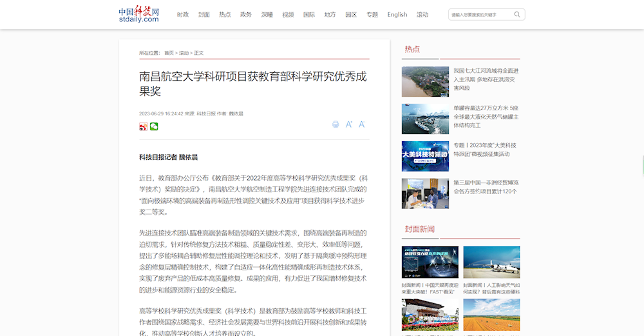Open the article about 七大江河流域 flood season

[x=486, y=79]
